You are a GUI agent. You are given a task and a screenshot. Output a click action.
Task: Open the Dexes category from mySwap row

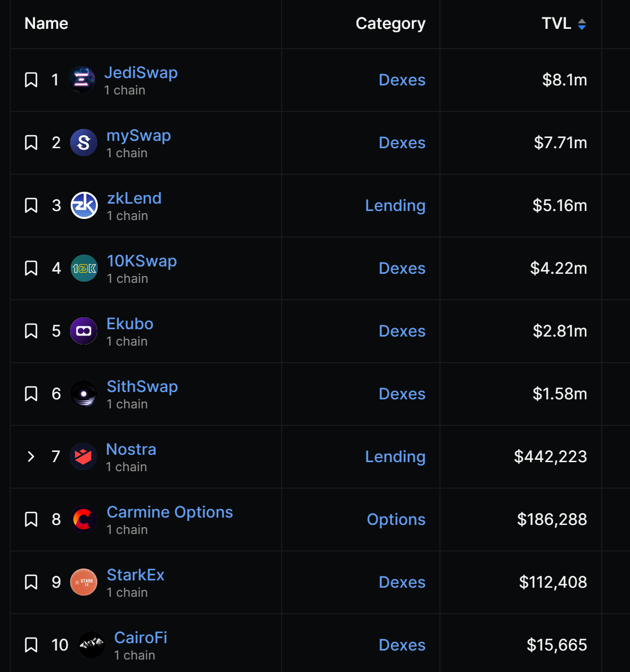[x=402, y=143]
